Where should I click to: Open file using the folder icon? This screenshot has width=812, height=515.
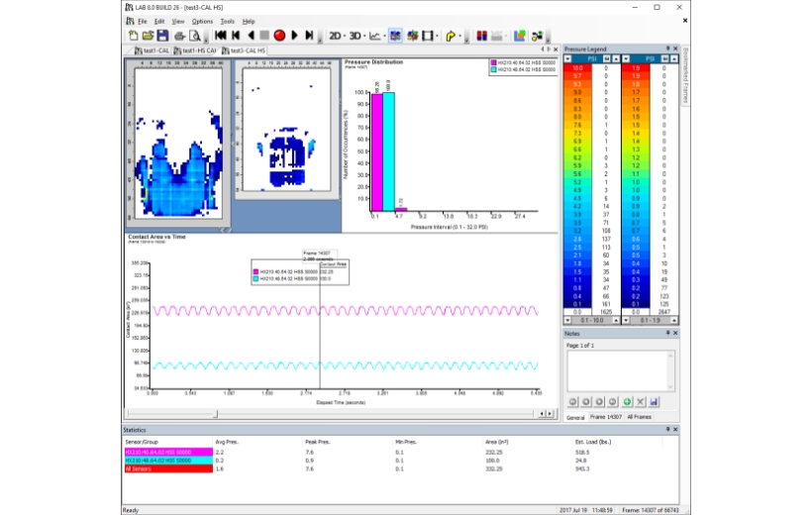point(147,36)
